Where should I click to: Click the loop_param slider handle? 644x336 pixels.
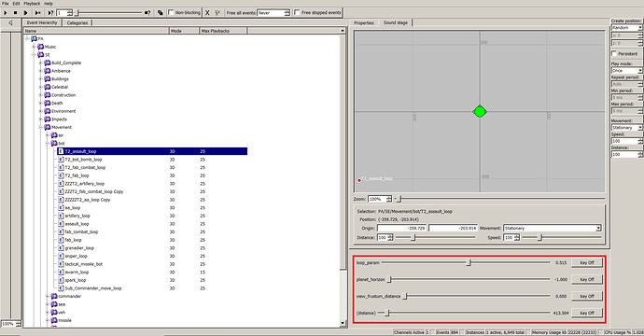[x=469, y=262]
